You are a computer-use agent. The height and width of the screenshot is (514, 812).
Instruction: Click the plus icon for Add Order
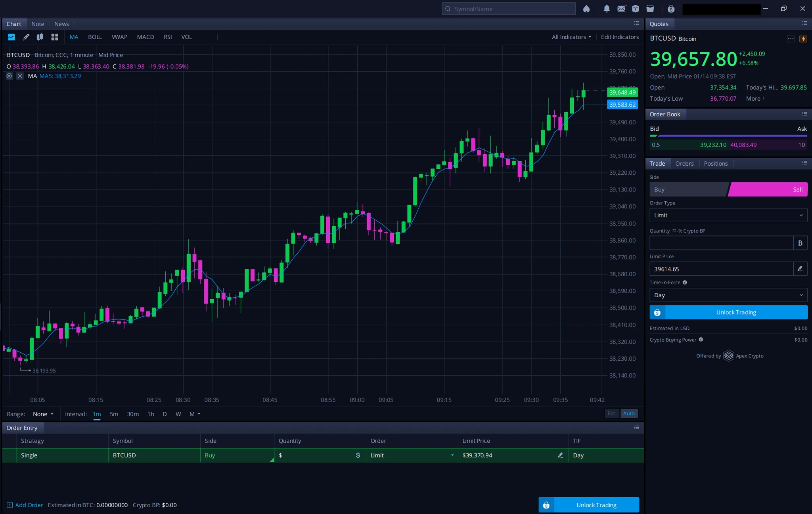pos(10,505)
